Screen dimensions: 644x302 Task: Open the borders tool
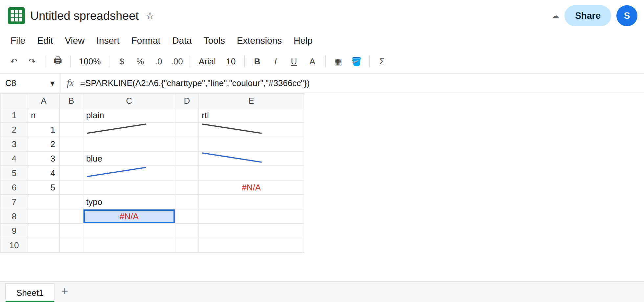tap(338, 62)
